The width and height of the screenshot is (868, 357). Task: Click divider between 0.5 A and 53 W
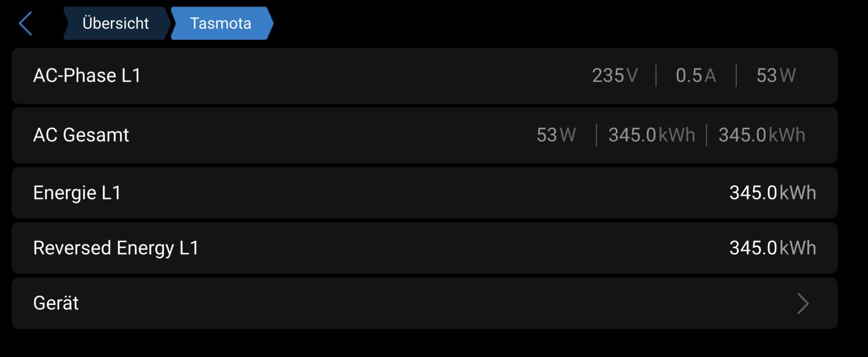pos(736,76)
